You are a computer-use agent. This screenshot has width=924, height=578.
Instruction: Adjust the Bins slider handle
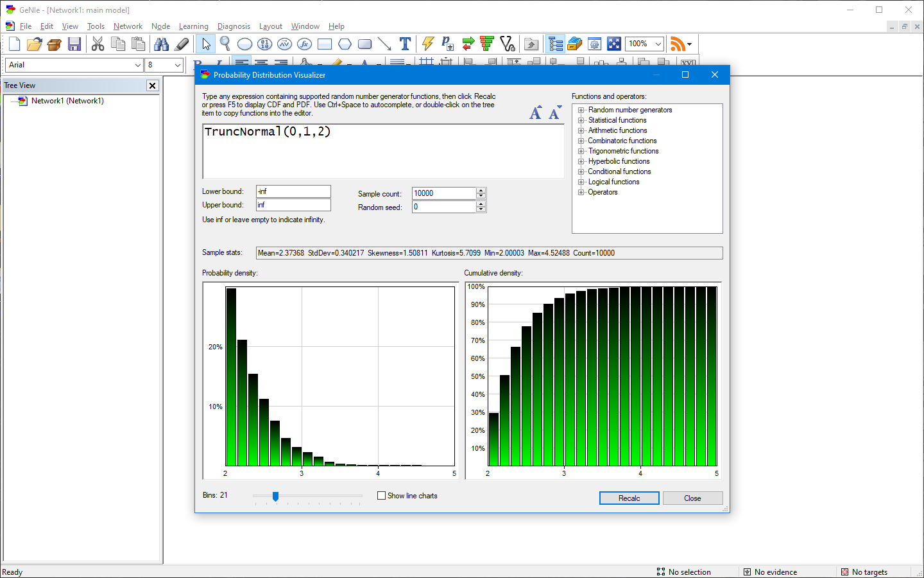coord(275,496)
